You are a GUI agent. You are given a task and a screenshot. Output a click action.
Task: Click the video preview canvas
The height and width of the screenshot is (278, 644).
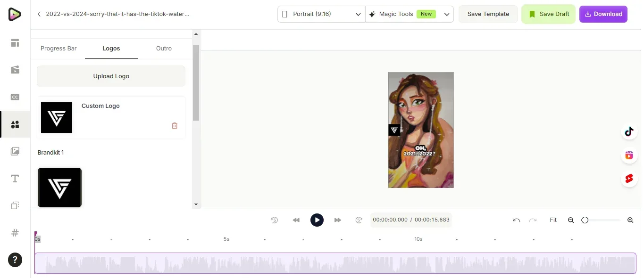(421, 130)
